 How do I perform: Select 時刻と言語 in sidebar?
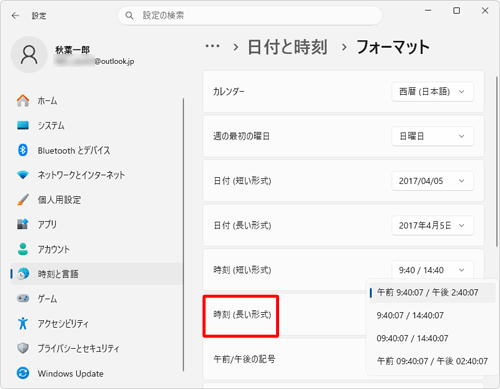pyautogui.click(x=97, y=274)
